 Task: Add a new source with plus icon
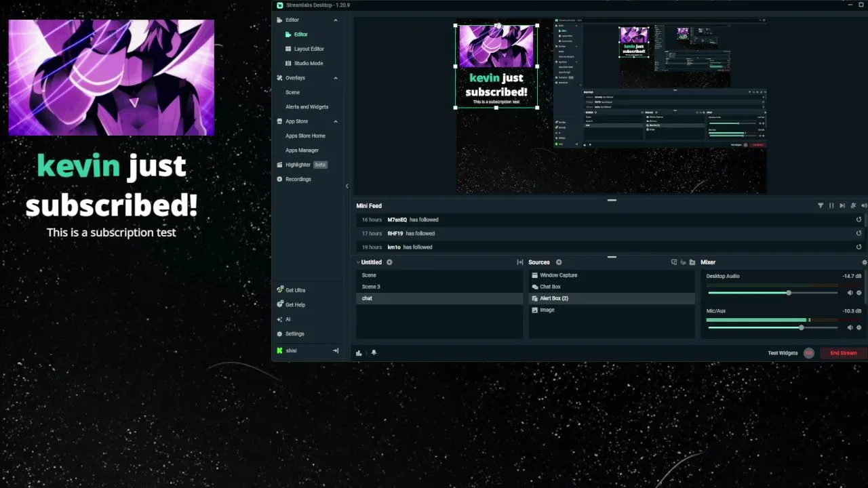[x=559, y=262]
